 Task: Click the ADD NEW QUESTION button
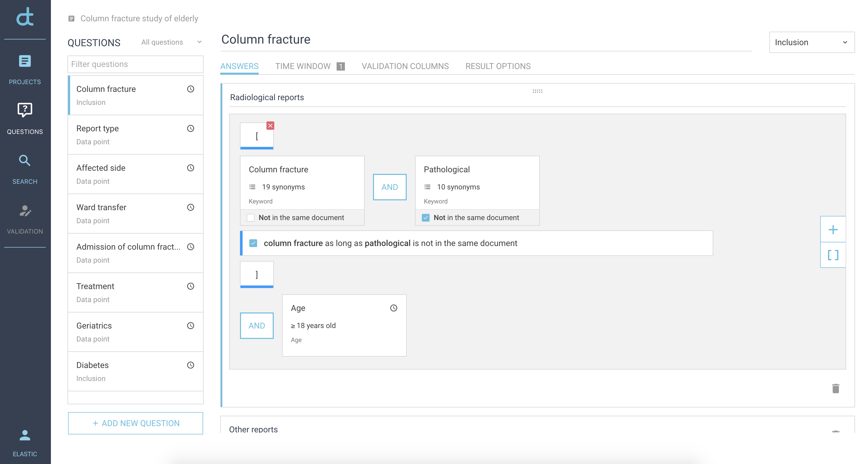point(136,423)
